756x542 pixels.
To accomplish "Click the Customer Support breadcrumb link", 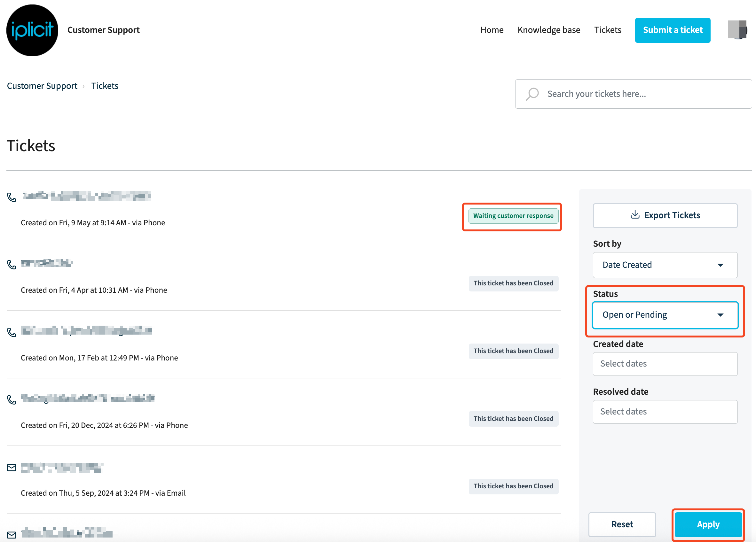I will tap(42, 86).
